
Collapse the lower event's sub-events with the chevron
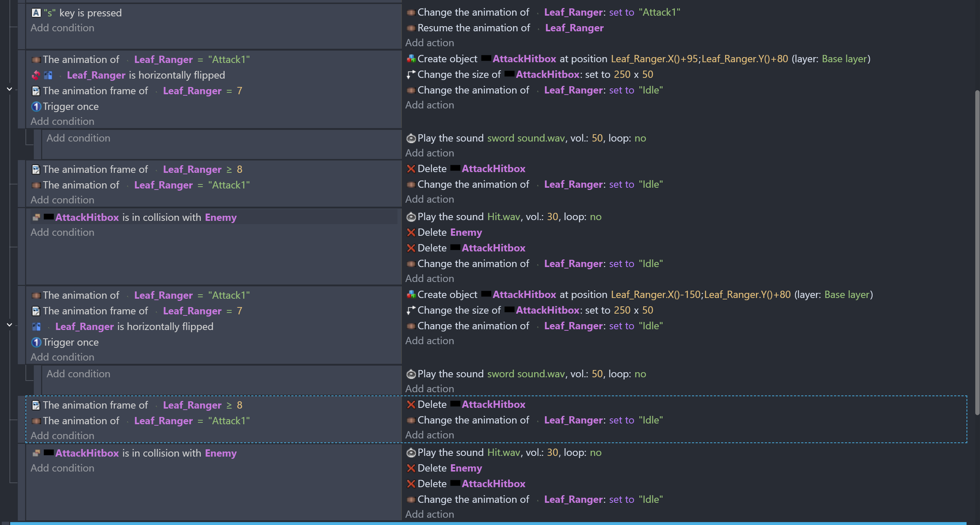pos(9,325)
